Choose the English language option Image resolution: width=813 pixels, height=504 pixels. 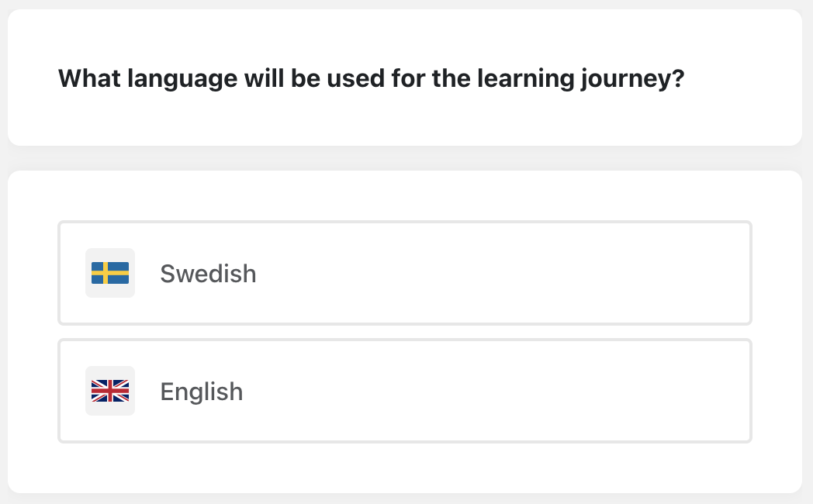404,391
